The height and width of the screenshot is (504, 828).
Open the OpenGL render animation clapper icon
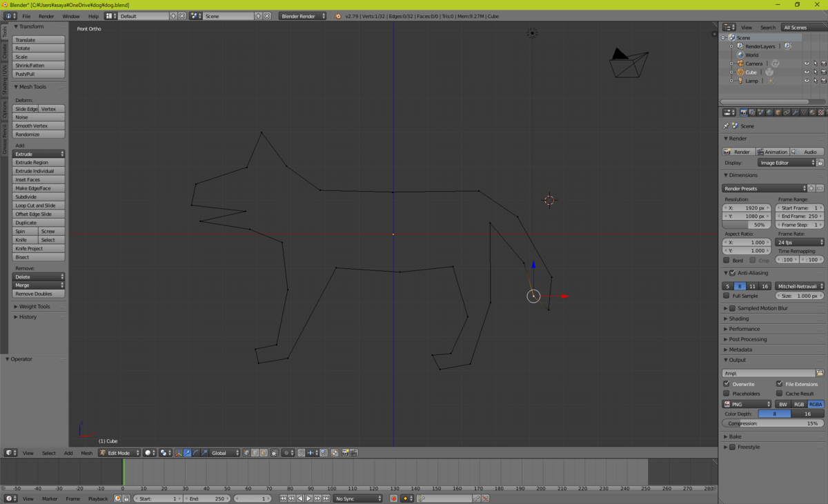353,453
